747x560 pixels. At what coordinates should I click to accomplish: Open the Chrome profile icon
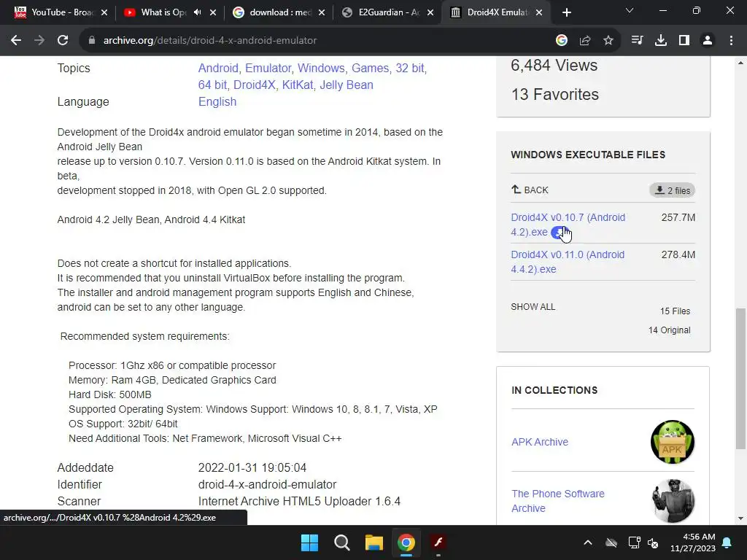tap(708, 41)
